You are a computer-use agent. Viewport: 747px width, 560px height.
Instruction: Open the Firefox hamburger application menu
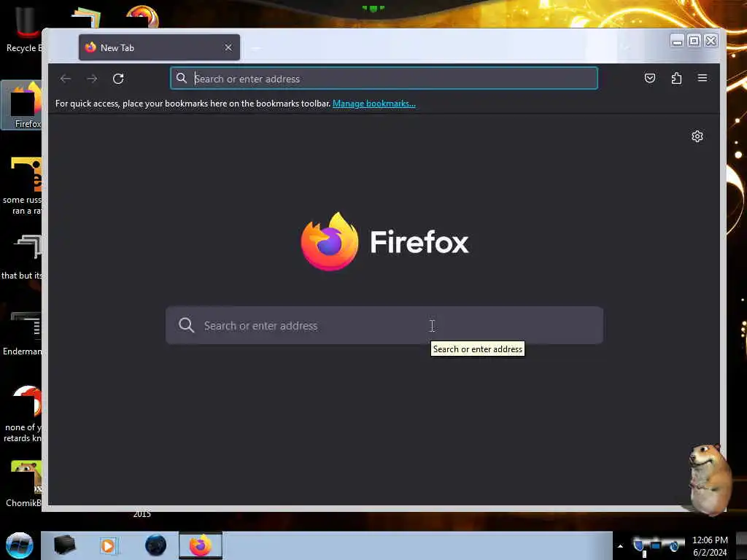(703, 78)
